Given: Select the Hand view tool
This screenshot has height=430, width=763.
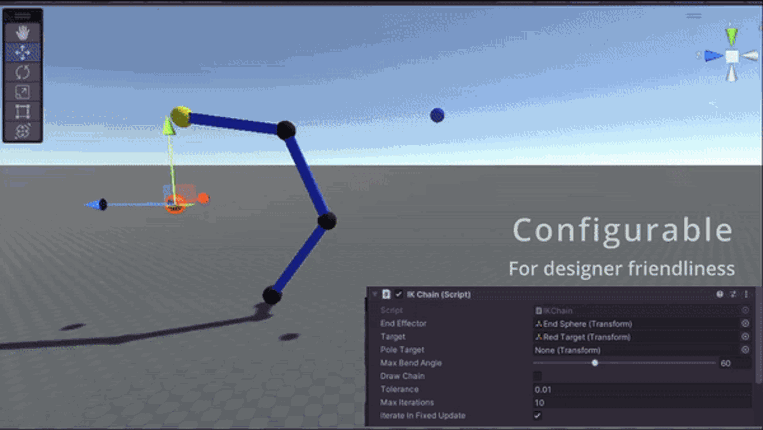Looking at the screenshot, I should pos(22,33).
